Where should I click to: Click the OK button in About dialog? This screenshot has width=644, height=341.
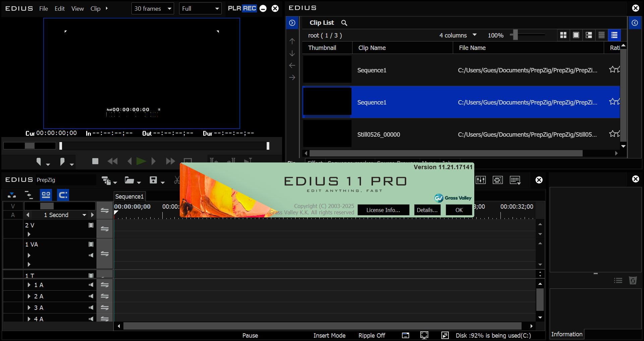point(459,210)
